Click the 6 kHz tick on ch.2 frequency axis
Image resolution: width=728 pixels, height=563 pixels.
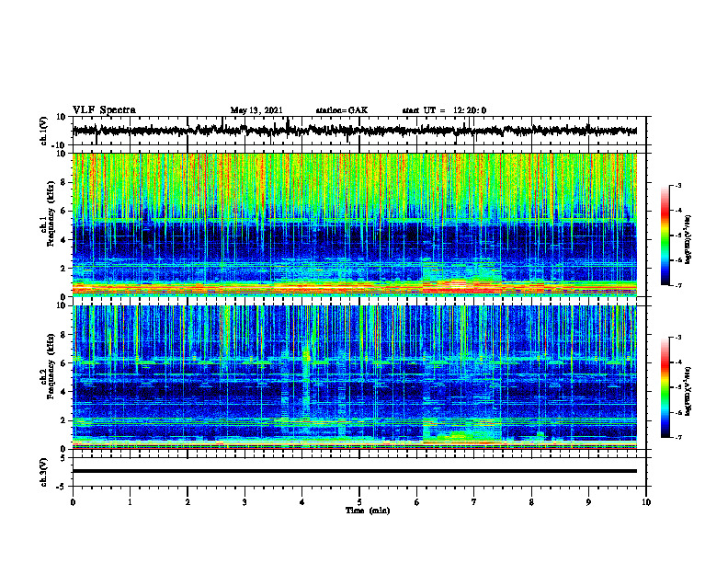[63, 363]
